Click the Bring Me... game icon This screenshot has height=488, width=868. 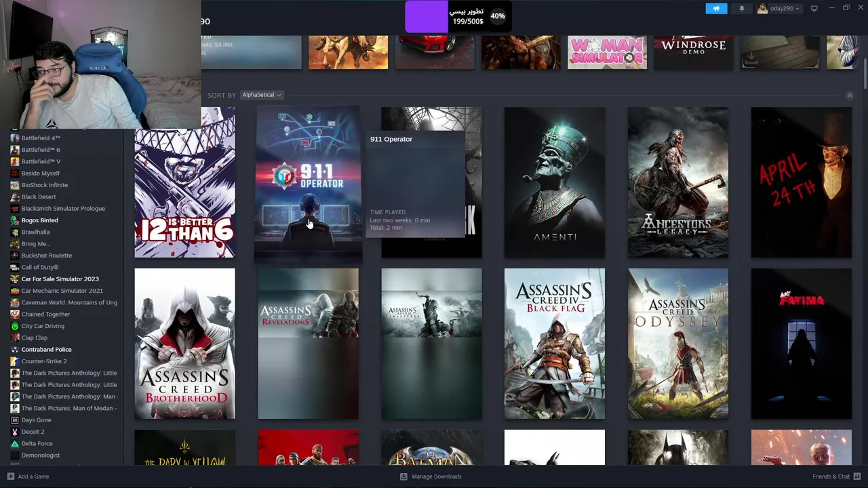[x=15, y=243]
